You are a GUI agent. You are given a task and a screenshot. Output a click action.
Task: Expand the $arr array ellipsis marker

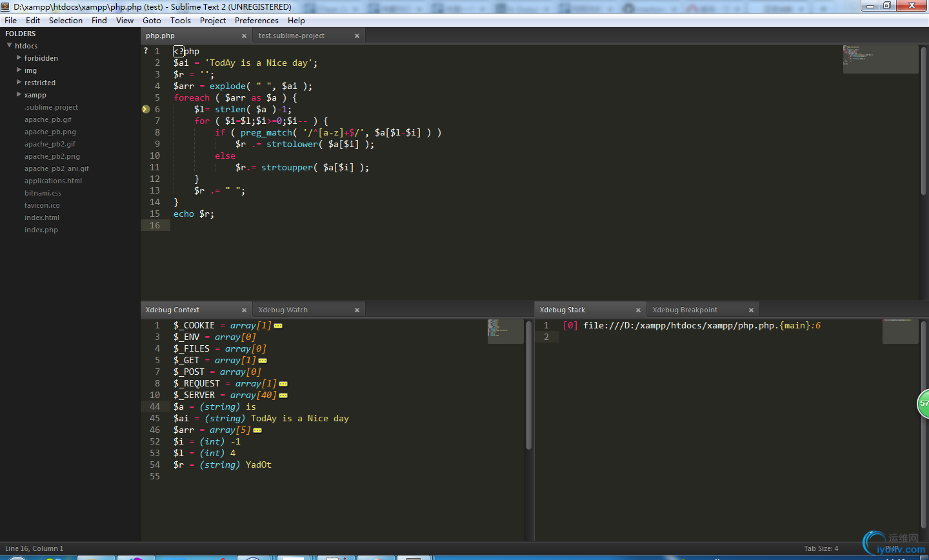257,430
